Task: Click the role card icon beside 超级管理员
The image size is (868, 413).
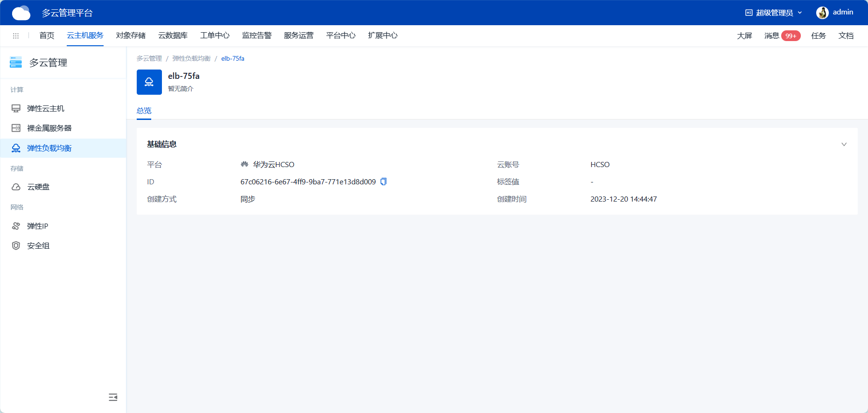Action: tap(749, 13)
